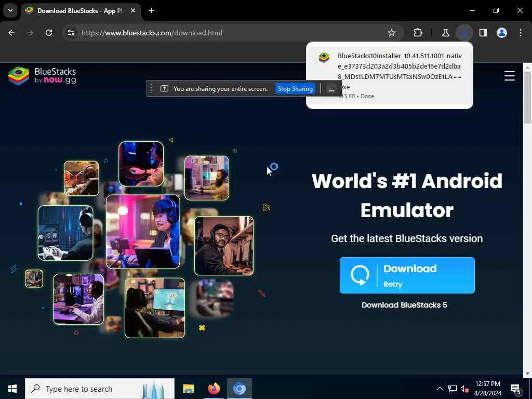Click the center gamer with headset thumbnail

pyautogui.click(x=143, y=232)
